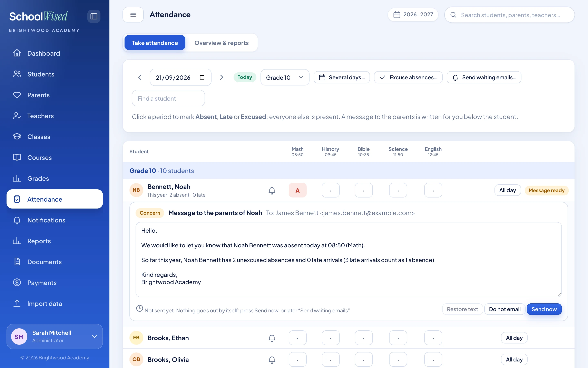588x368 pixels.
Task: Click the Notifications bell icon in the sidebar
Action: (17, 220)
